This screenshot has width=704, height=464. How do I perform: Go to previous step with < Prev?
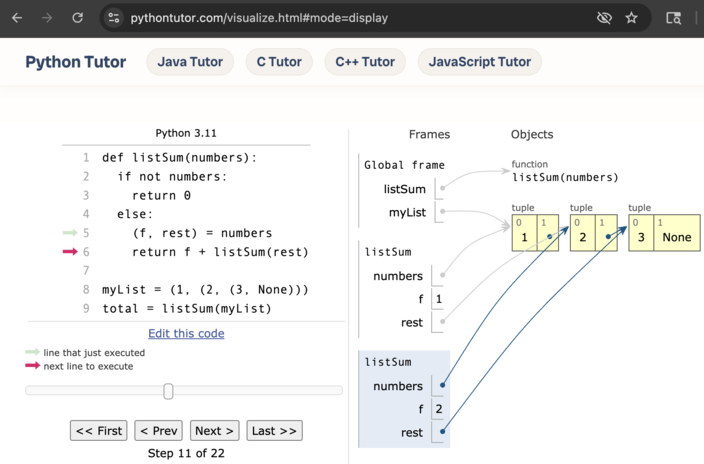tap(158, 431)
